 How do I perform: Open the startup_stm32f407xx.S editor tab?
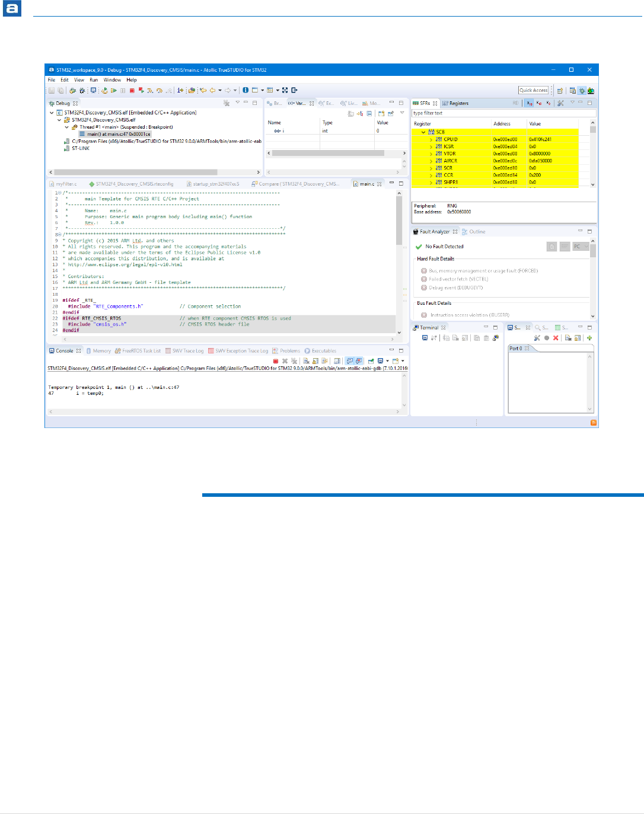(213, 184)
